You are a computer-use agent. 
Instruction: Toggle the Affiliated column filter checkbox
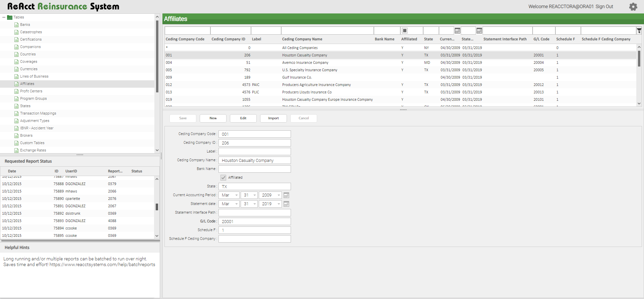(405, 31)
